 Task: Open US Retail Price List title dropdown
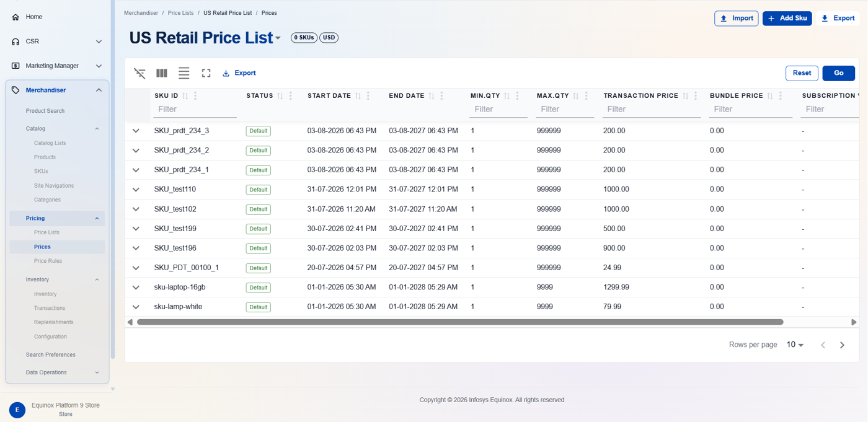pyautogui.click(x=278, y=38)
